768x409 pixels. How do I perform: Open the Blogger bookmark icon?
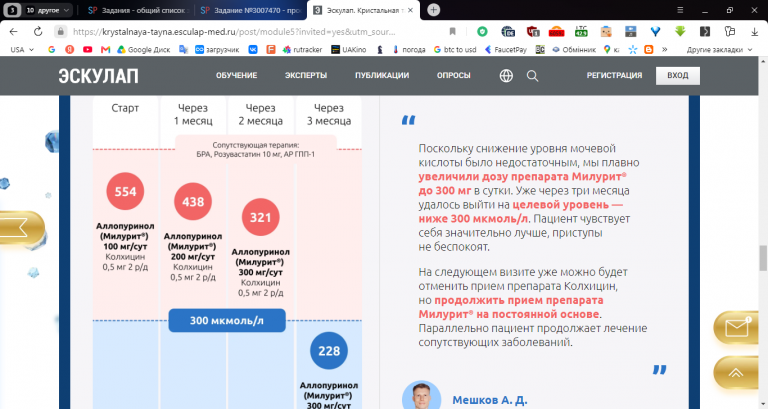pos(648,49)
